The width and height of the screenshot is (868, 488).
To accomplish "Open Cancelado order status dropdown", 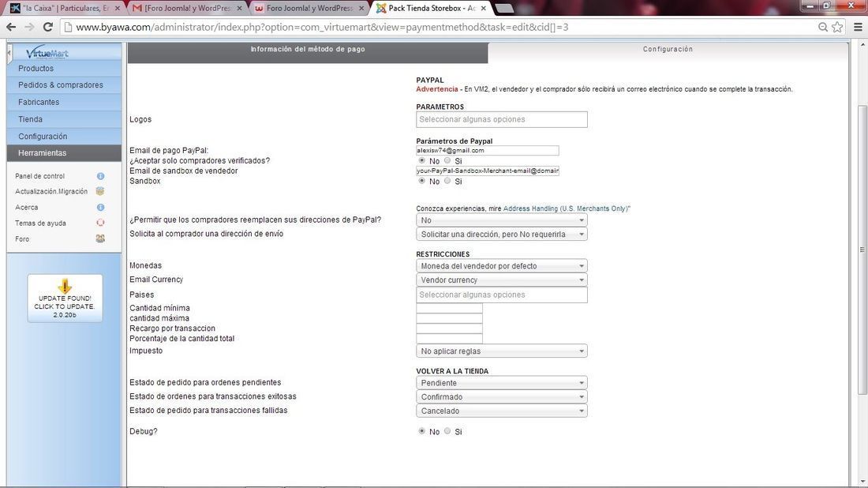I will click(502, 411).
